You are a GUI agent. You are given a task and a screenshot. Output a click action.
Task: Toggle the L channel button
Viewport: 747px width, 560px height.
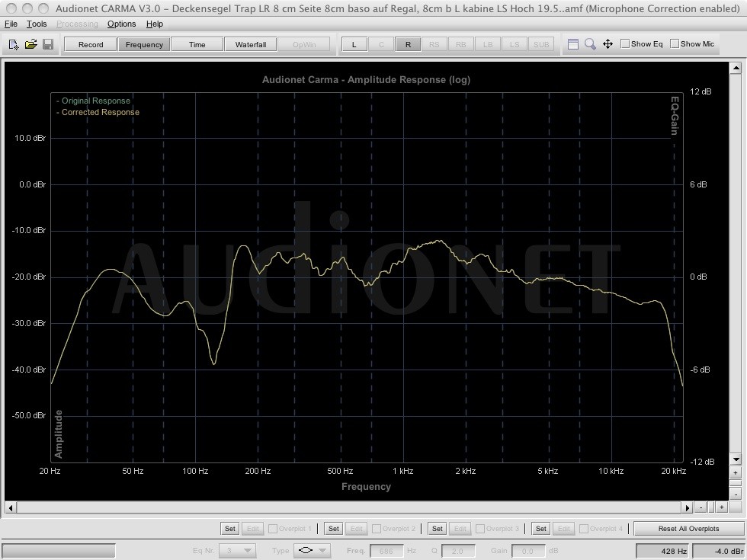[354, 44]
